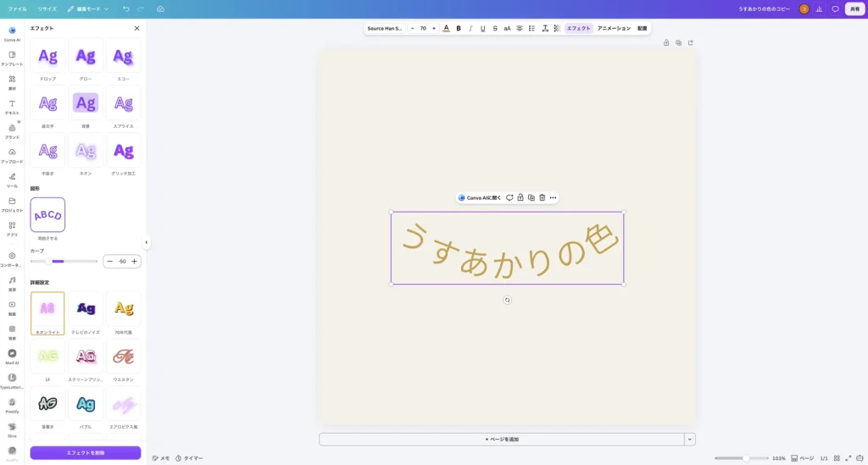Click Canva AIに聞く ask button

point(480,198)
